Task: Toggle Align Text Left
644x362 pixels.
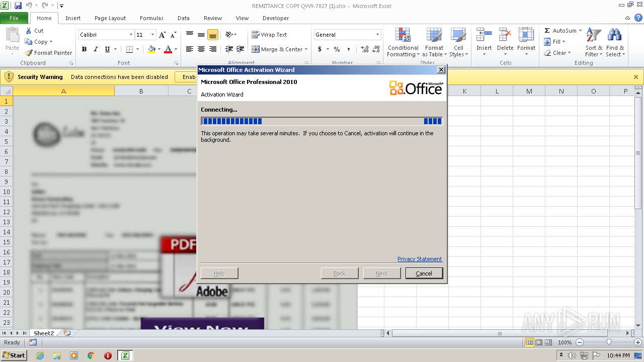Action: point(190,49)
